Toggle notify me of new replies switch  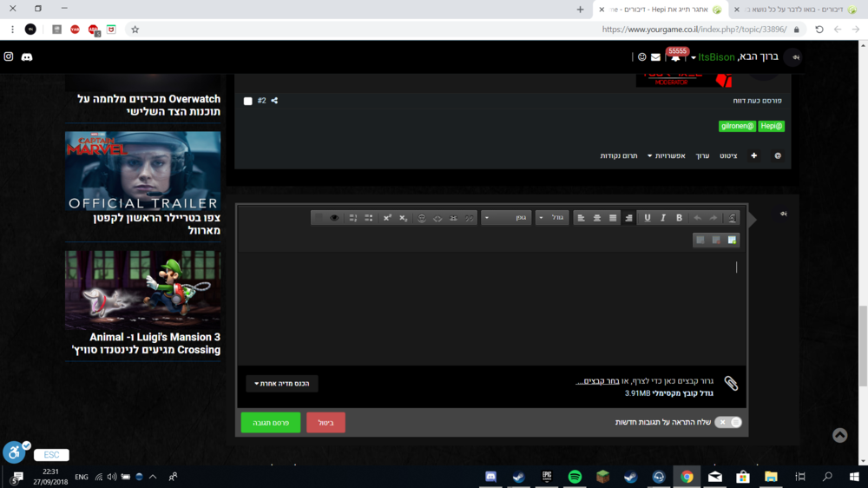727,422
